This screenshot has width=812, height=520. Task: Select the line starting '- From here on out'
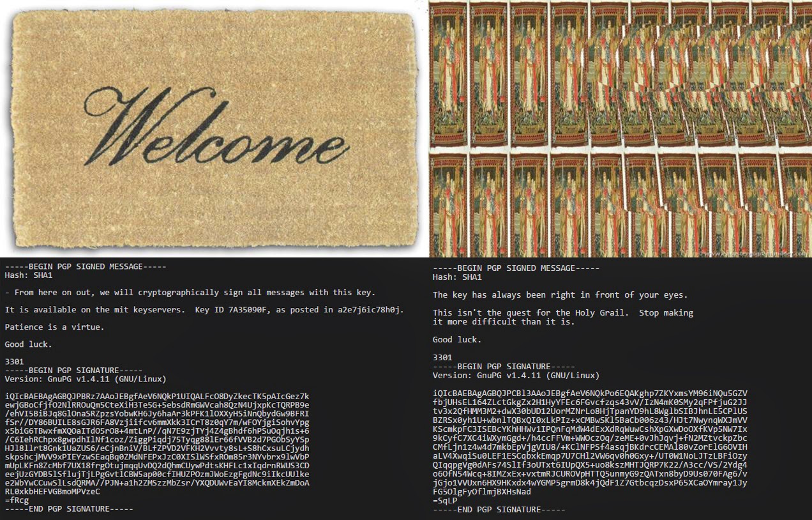click(190, 293)
